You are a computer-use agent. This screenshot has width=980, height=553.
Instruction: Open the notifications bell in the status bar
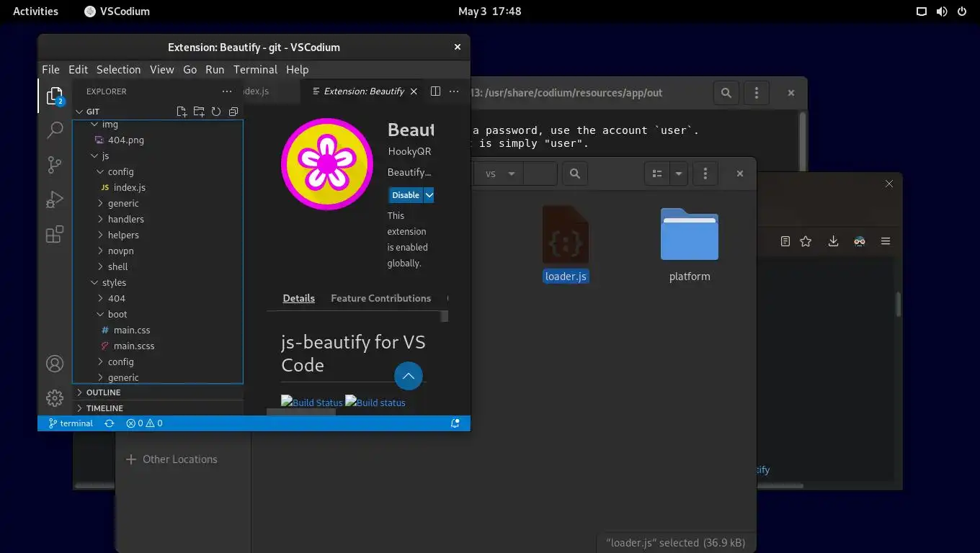(455, 423)
